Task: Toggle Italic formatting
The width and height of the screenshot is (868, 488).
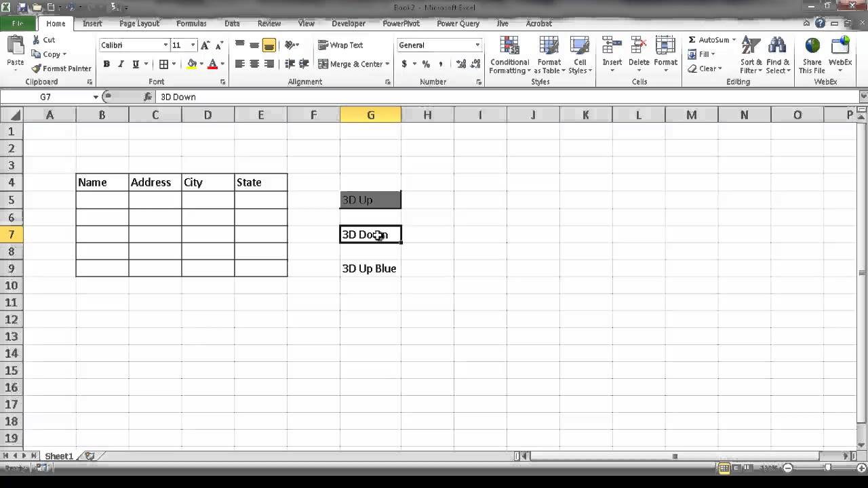Action: (x=121, y=64)
